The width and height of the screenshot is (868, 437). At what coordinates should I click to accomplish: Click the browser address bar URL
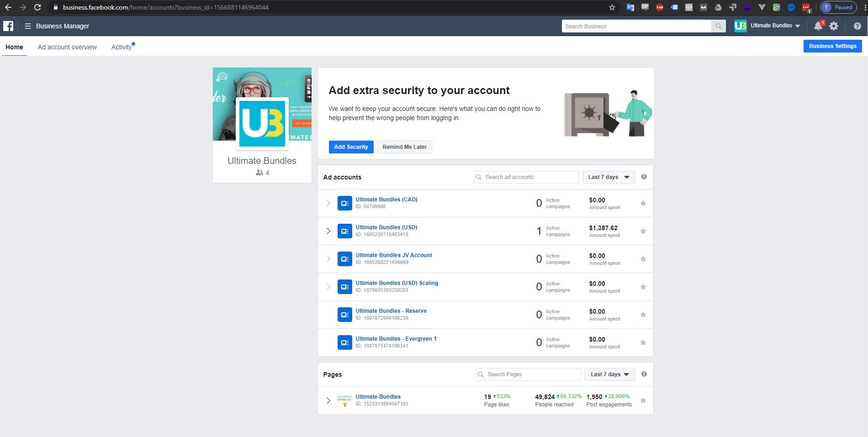click(x=166, y=7)
